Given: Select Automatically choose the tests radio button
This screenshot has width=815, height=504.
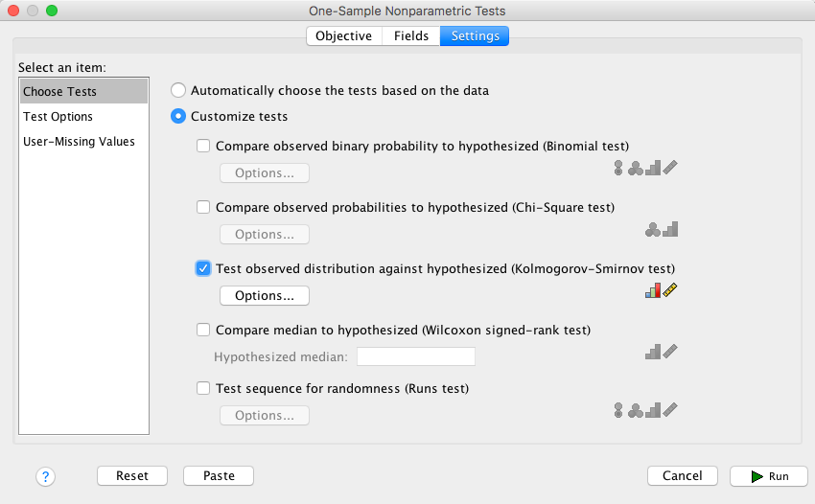Looking at the screenshot, I should click(178, 91).
